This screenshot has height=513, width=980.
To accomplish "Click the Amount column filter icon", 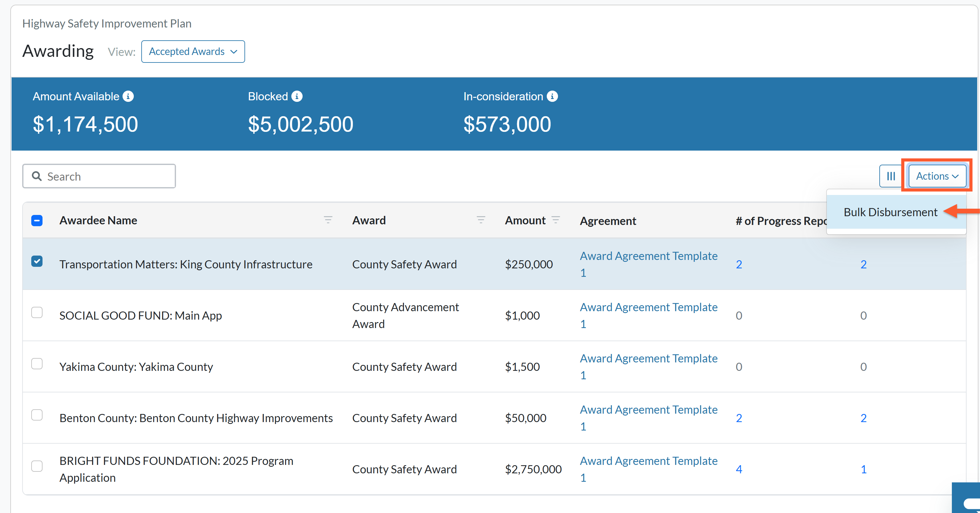I will click(555, 220).
